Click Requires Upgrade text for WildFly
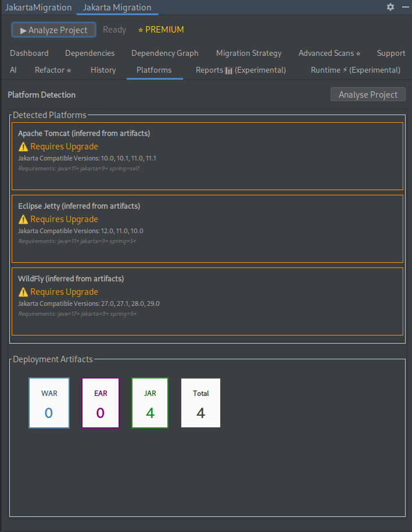 [x=64, y=292]
